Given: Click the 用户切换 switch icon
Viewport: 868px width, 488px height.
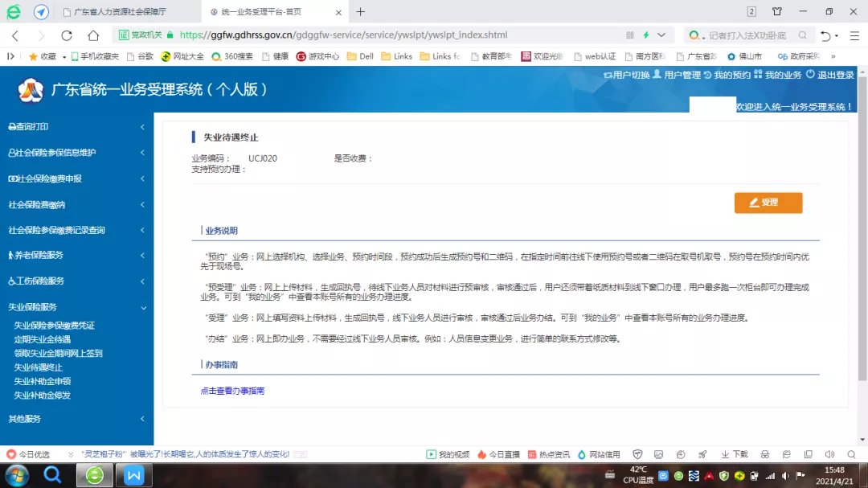Looking at the screenshot, I should click(608, 75).
